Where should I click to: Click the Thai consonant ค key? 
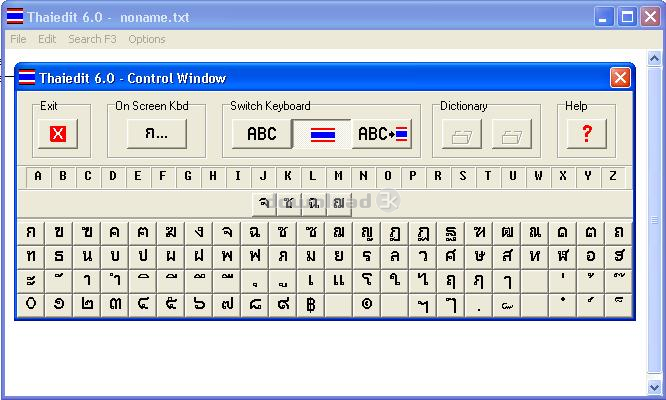(x=115, y=232)
